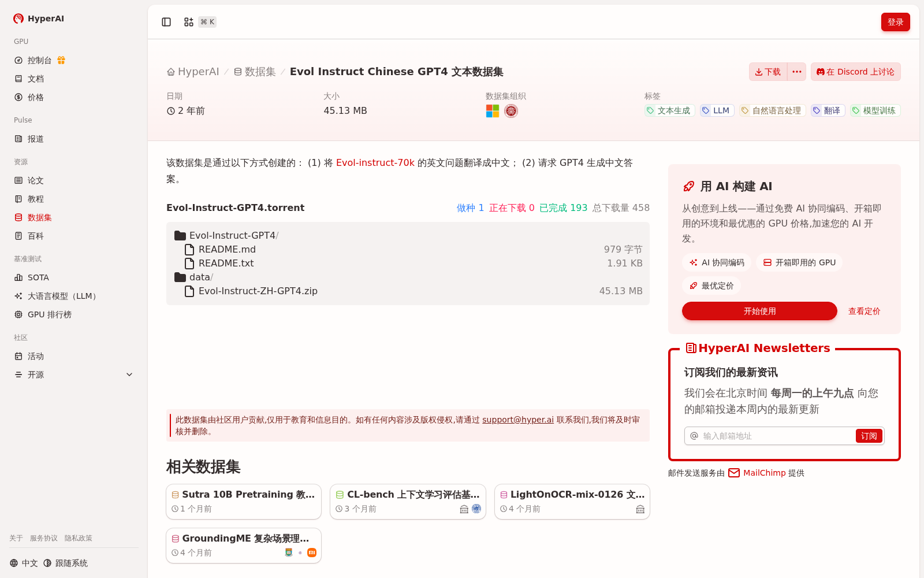Click README.txt file row

(x=408, y=263)
